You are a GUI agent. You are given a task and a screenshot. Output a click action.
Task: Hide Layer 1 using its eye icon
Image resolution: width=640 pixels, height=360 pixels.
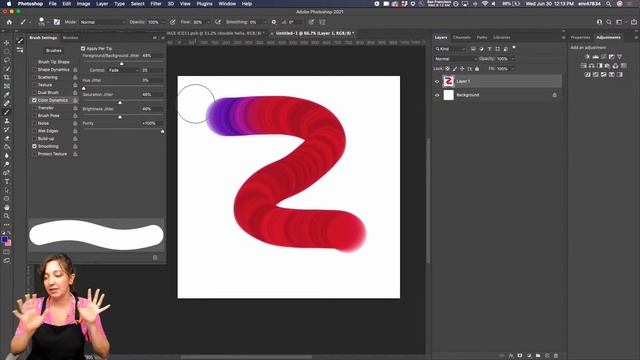[x=437, y=82]
